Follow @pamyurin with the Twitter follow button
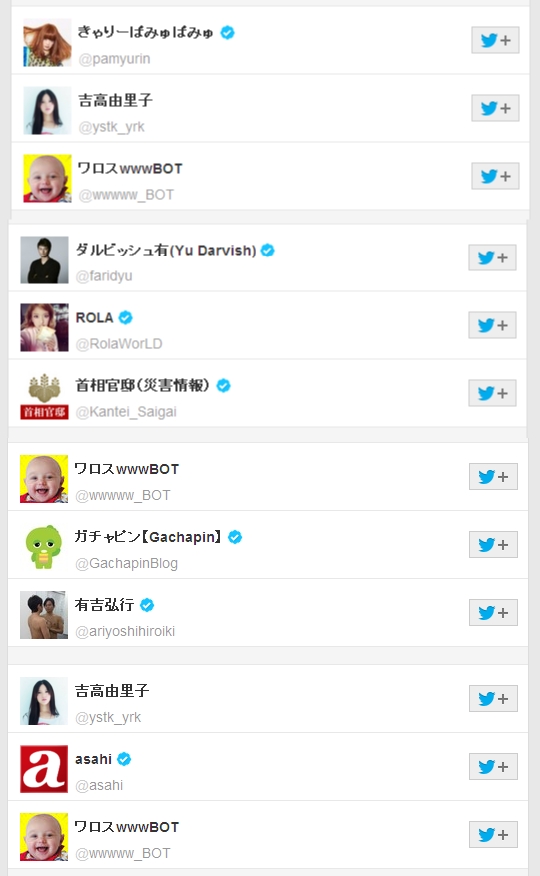 click(x=495, y=40)
